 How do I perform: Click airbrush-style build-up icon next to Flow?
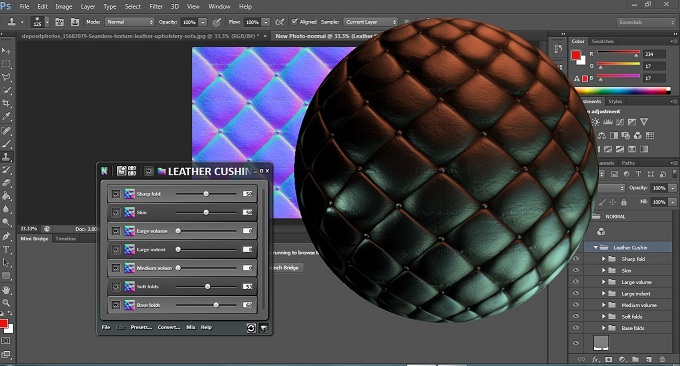280,22
